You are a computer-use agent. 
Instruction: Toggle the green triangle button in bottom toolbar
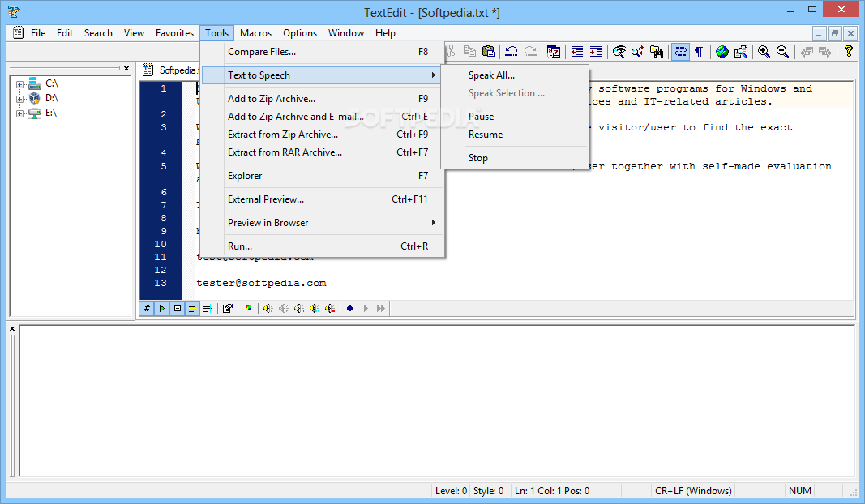click(x=161, y=308)
